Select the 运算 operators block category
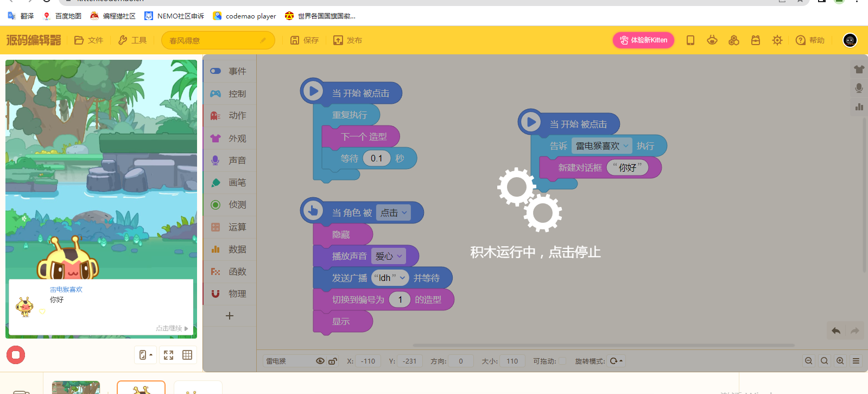The width and height of the screenshot is (868, 394). [x=230, y=227]
